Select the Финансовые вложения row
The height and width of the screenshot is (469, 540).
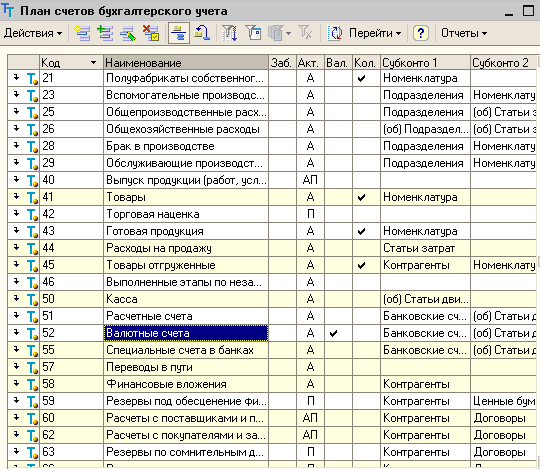click(272, 384)
